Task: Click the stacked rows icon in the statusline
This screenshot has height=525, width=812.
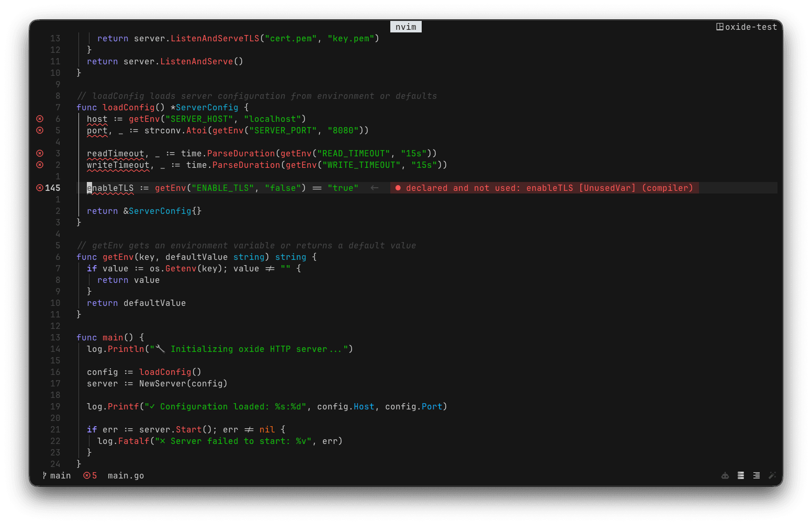Action: click(741, 475)
